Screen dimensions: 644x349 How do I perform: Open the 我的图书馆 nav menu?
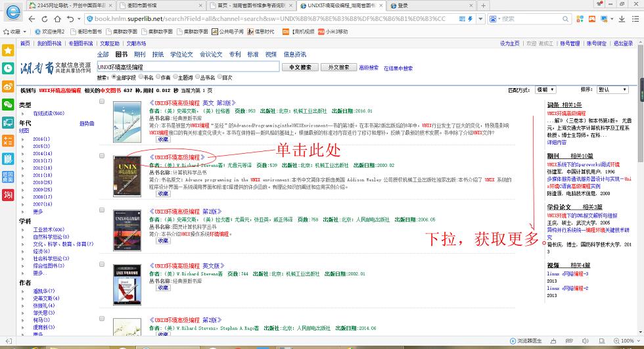[x=49, y=43]
